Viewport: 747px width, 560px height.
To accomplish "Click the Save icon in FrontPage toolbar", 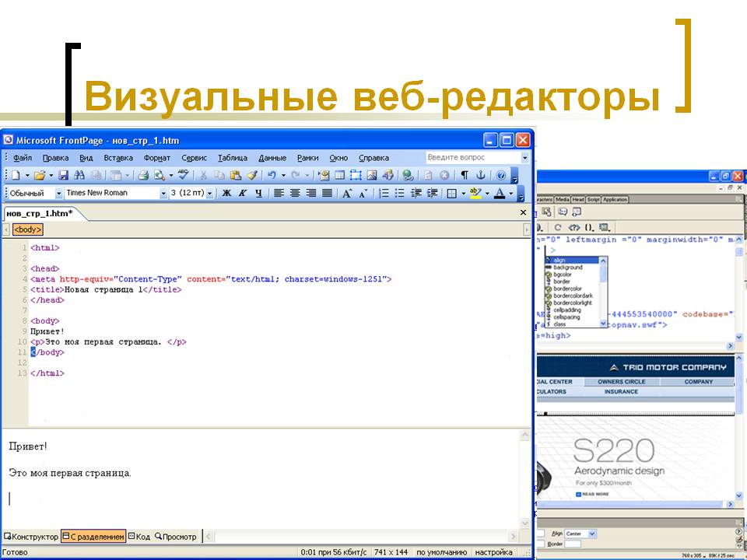I will click(64, 176).
